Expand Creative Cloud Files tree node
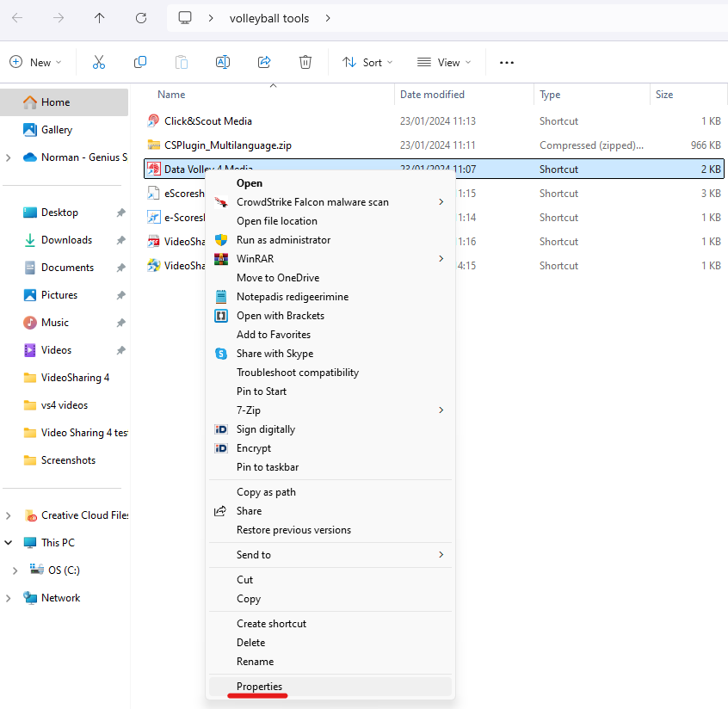The width and height of the screenshot is (728, 709). coord(9,515)
